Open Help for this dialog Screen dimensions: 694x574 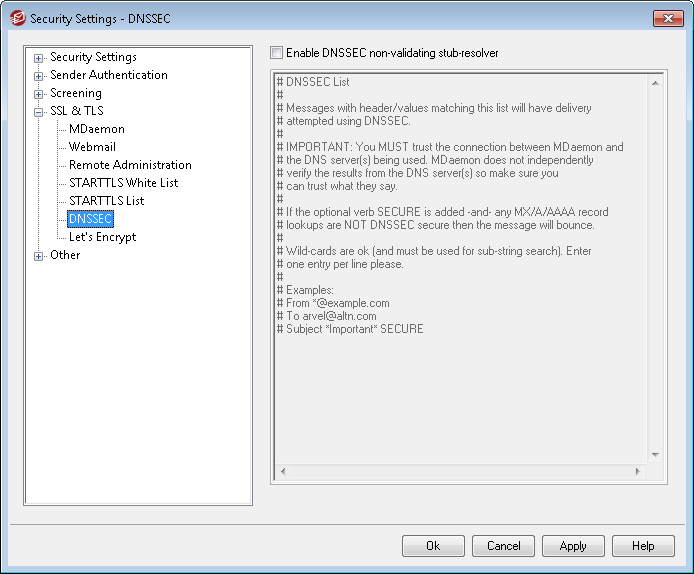(x=643, y=546)
